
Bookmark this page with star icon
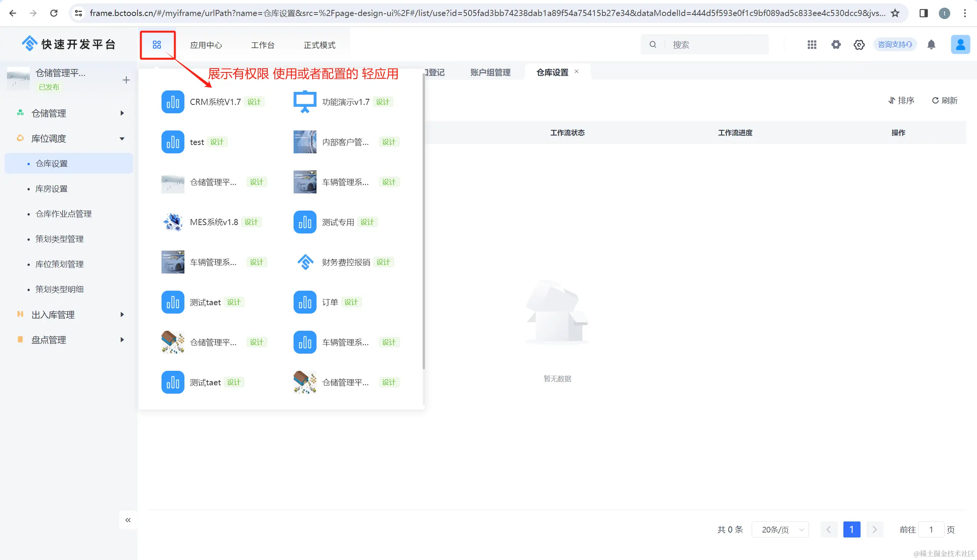(x=895, y=13)
